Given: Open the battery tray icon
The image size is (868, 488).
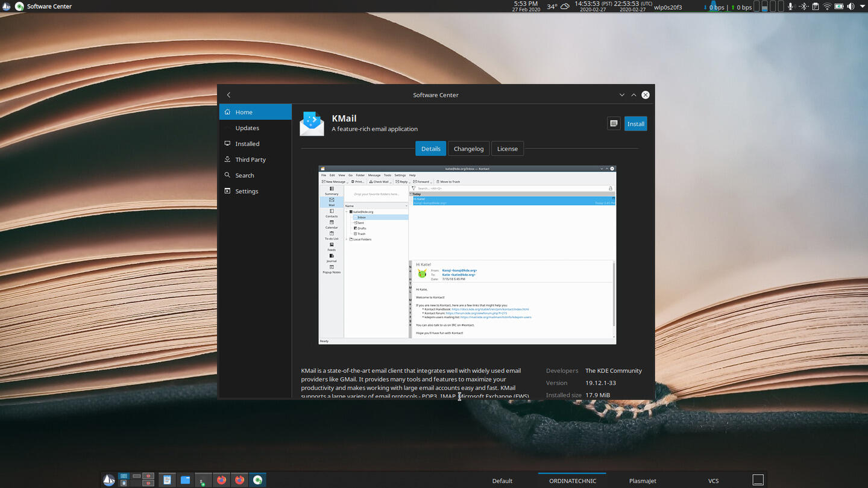Looking at the screenshot, I should pos(838,7).
